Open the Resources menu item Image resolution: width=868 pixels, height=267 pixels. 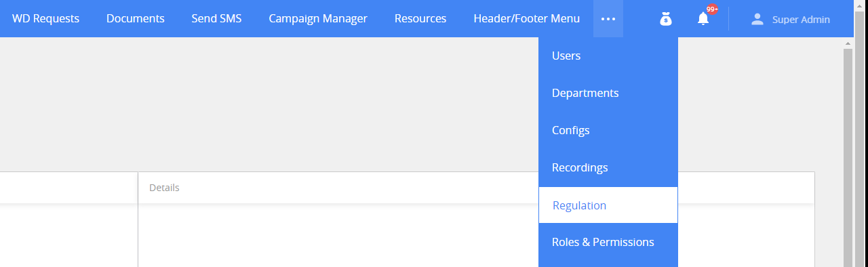click(x=420, y=18)
